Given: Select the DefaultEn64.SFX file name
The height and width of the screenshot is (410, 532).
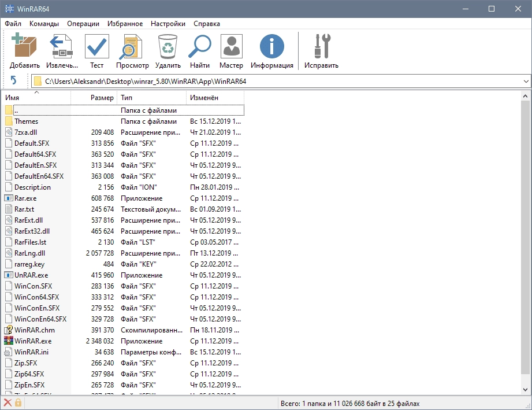Looking at the screenshot, I should point(39,176).
